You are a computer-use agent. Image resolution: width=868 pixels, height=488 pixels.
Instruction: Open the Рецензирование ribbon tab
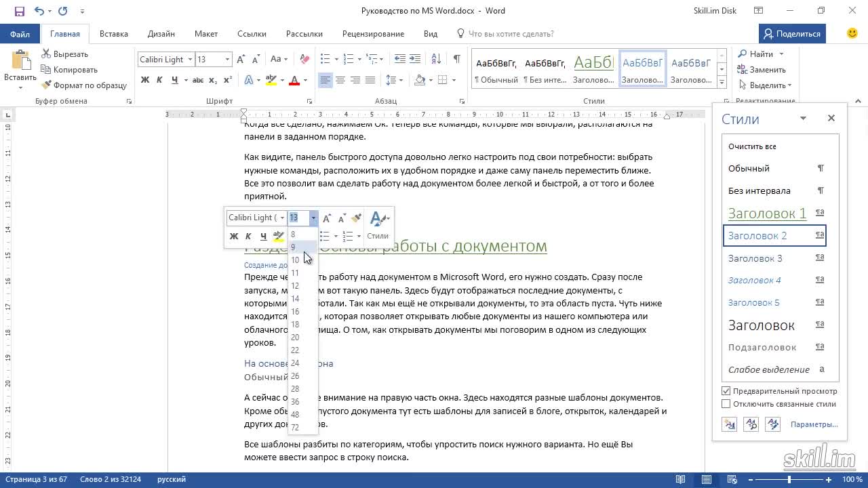click(373, 34)
